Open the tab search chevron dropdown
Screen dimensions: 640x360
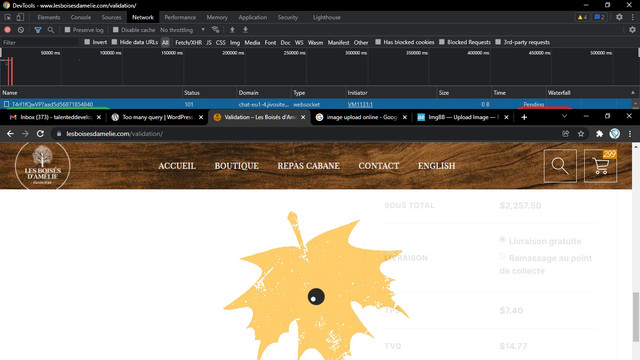(564, 116)
